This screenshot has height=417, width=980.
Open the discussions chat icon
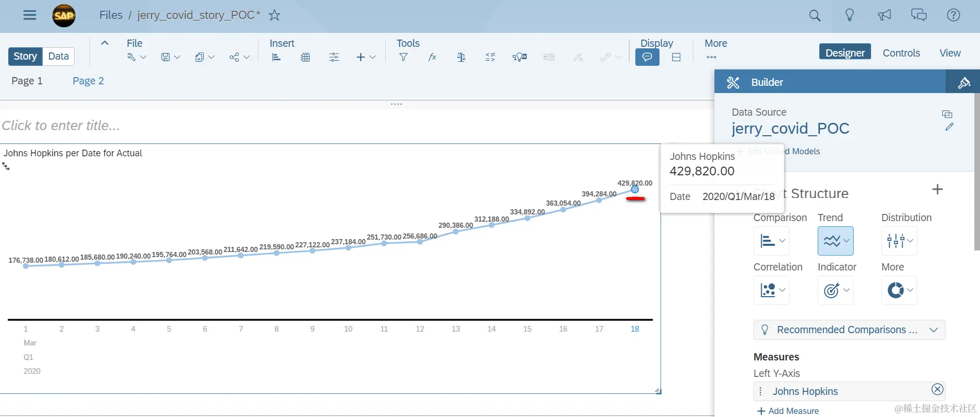919,15
